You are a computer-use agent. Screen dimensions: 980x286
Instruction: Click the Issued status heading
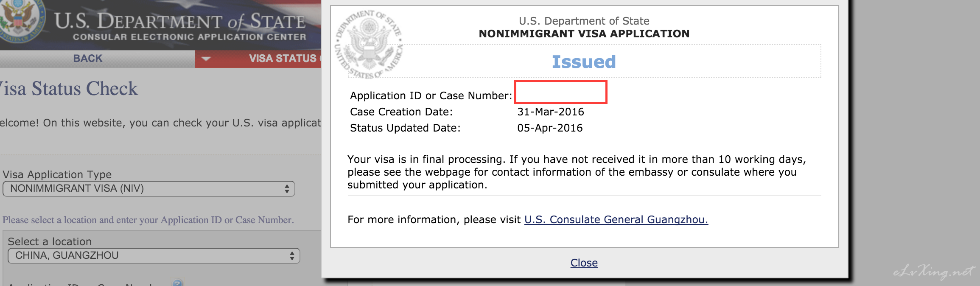tap(584, 62)
